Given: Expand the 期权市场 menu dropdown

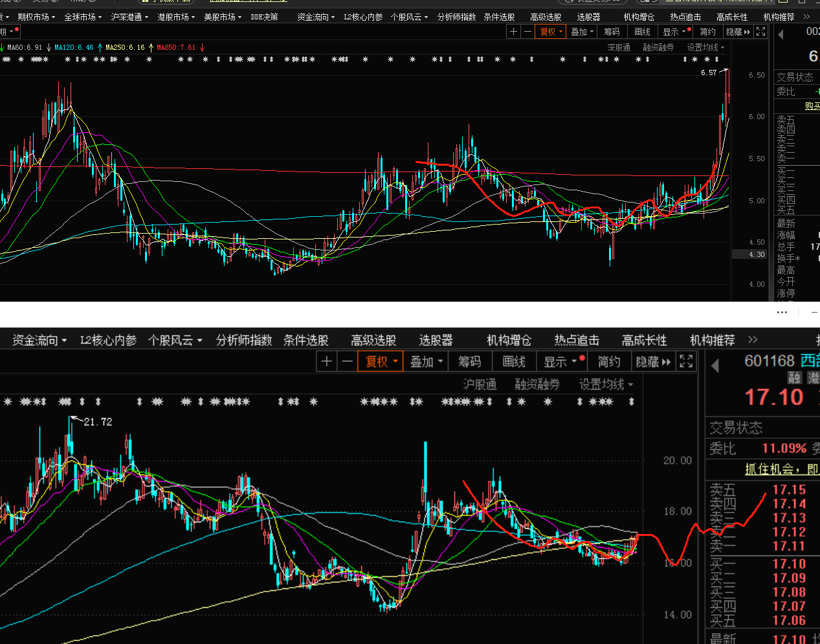Looking at the screenshot, I should pyautogui.click(x=36, y=17).
